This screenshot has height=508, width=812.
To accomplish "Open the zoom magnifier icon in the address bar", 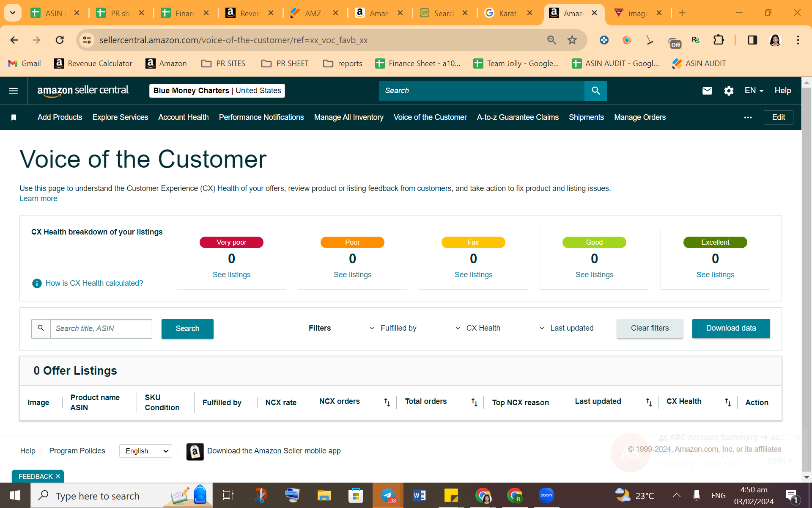I will coord(551,40).
